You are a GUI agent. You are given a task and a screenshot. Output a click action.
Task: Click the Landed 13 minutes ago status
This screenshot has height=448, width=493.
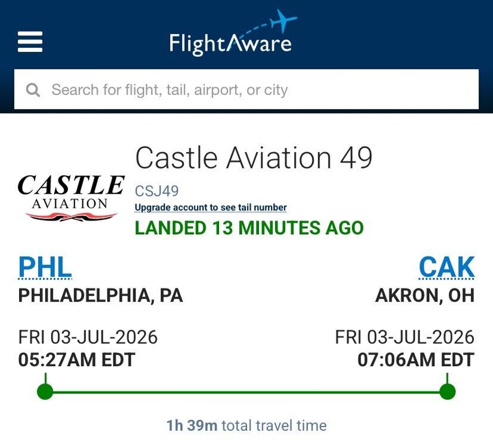click(x=249, y=228)
